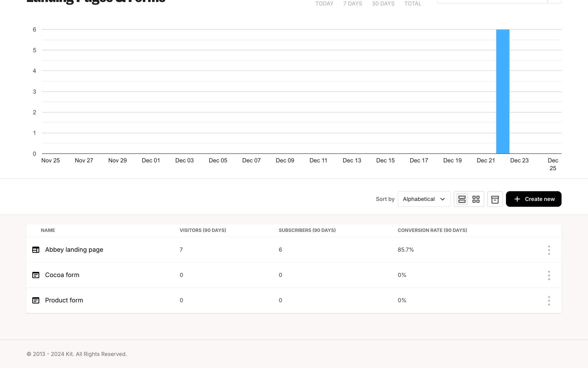Open options menu for Product form

[549, 301]
